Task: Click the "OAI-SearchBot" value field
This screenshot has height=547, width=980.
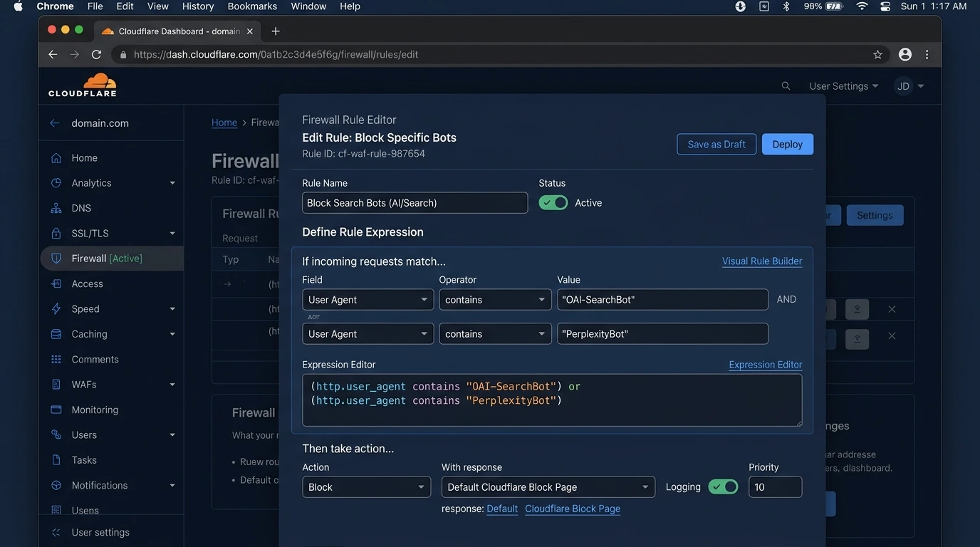Action: [x=663, y=300]
